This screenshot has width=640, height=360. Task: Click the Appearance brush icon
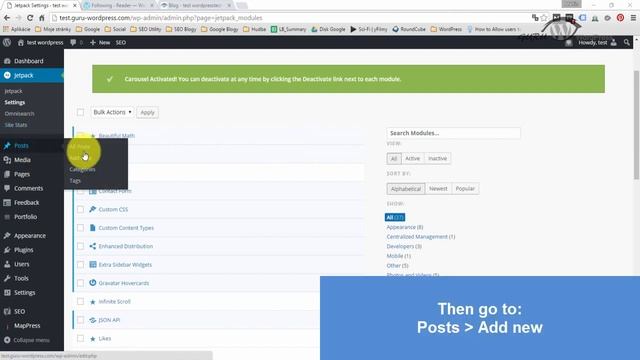click(7, 236)
